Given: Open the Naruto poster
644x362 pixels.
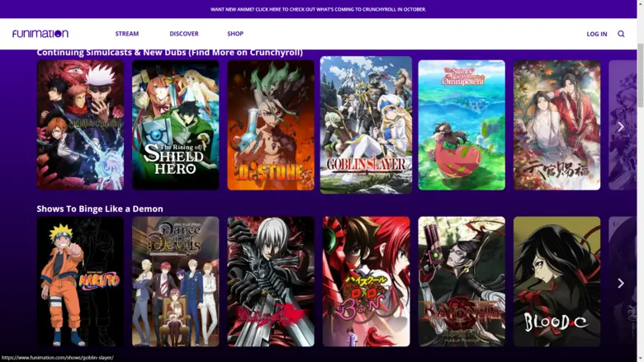Looking at the screenshot, I should coord(80,282).
